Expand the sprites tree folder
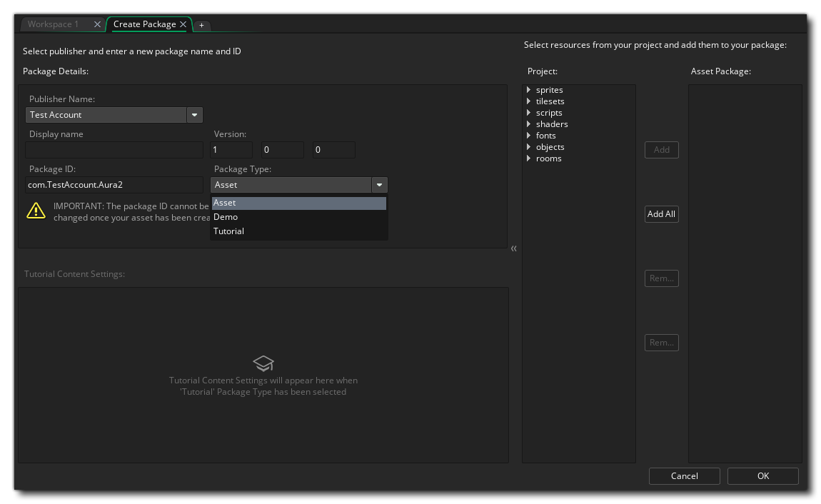 [528, 90]
